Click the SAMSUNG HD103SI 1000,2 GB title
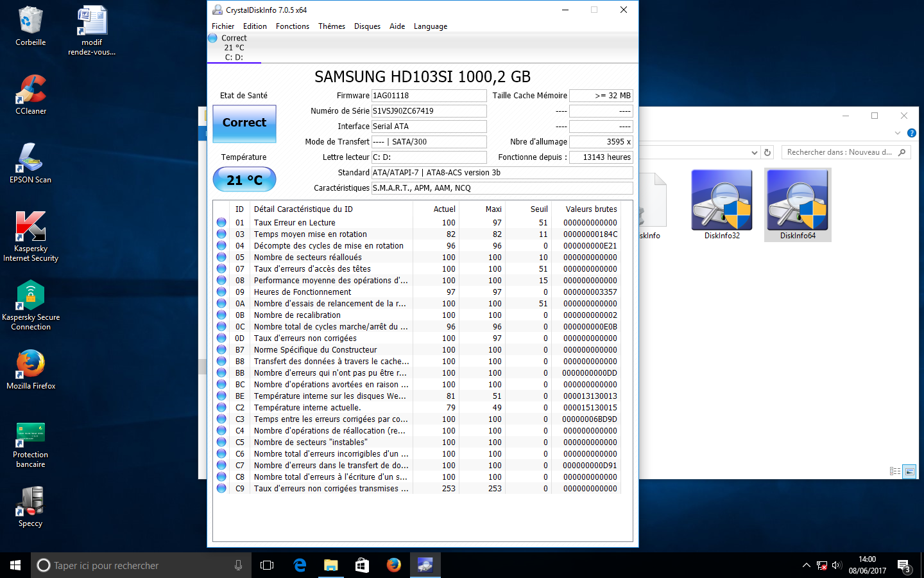Viewport: 924px width, 578px height. [x=422, y=76]
